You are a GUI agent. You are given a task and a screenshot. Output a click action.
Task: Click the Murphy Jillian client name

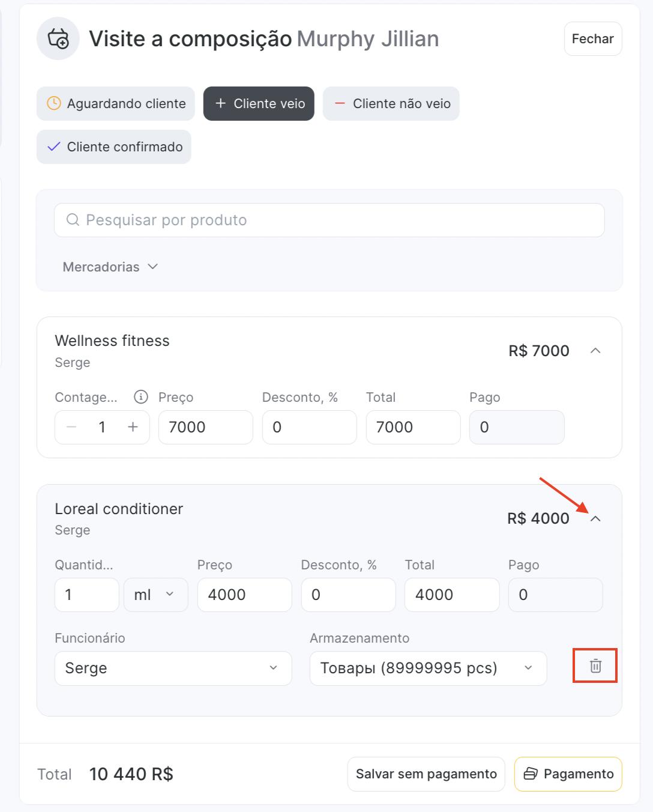click(x=368, y=39)
